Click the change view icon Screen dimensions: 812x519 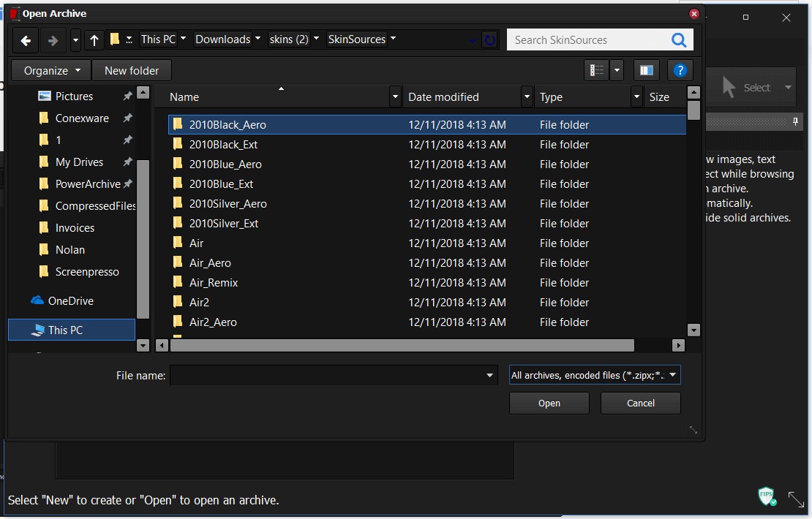(598, 70)
